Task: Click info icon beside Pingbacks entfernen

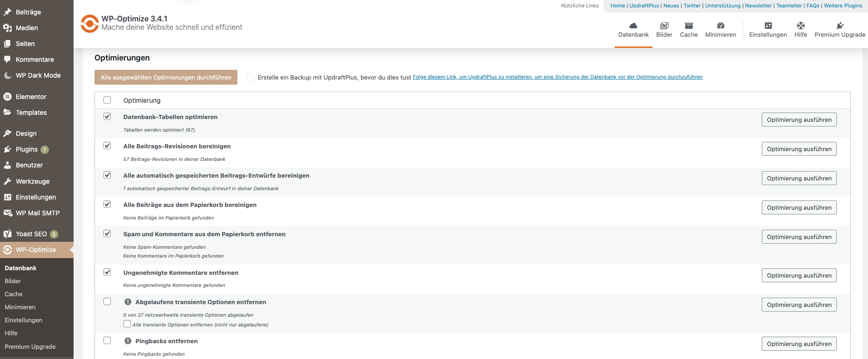Action: coord(128,341)
